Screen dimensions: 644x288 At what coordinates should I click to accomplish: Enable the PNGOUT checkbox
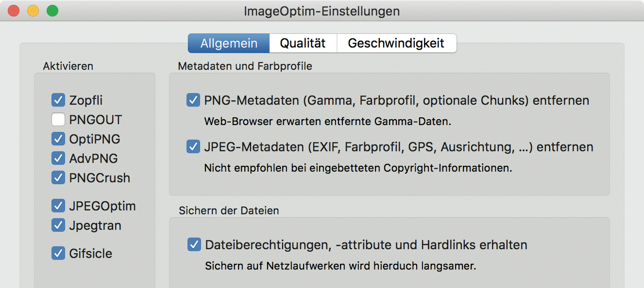point(58,120)
